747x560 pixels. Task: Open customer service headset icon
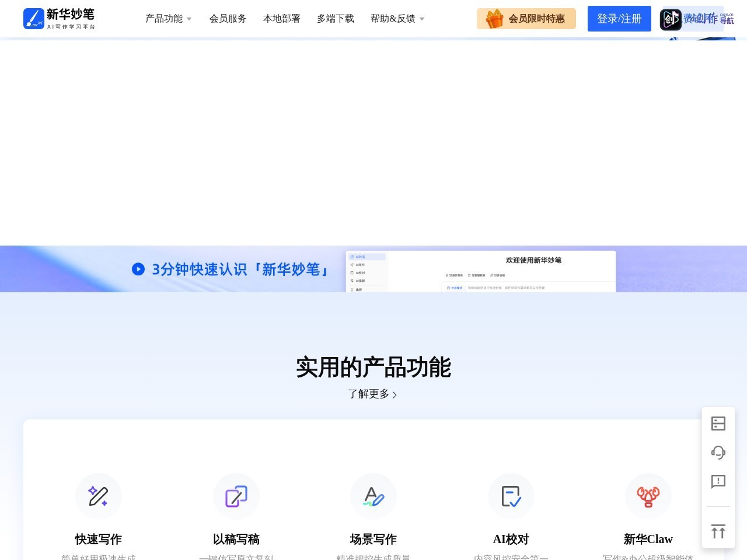coord(718,453)
